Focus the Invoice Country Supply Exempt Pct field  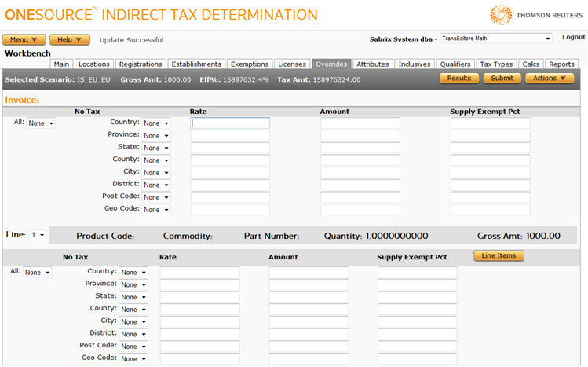490,123
